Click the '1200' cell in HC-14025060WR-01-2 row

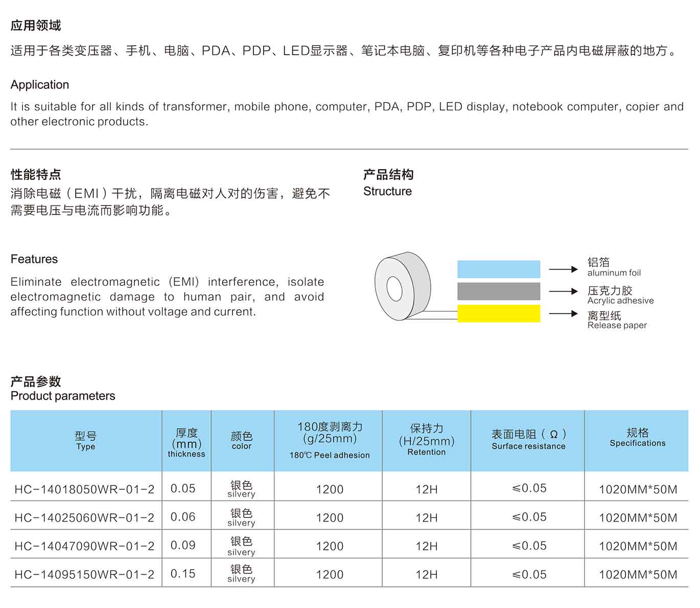point(330,518)
